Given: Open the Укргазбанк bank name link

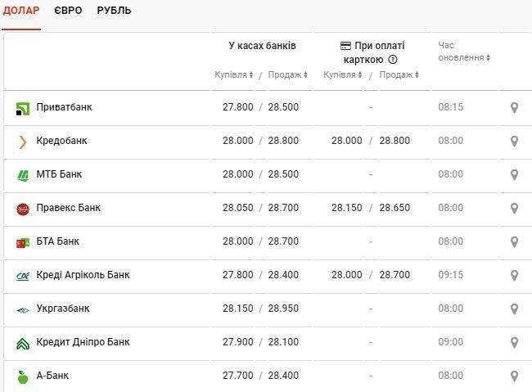Looking at the screenshot, I should coord(63,309).
